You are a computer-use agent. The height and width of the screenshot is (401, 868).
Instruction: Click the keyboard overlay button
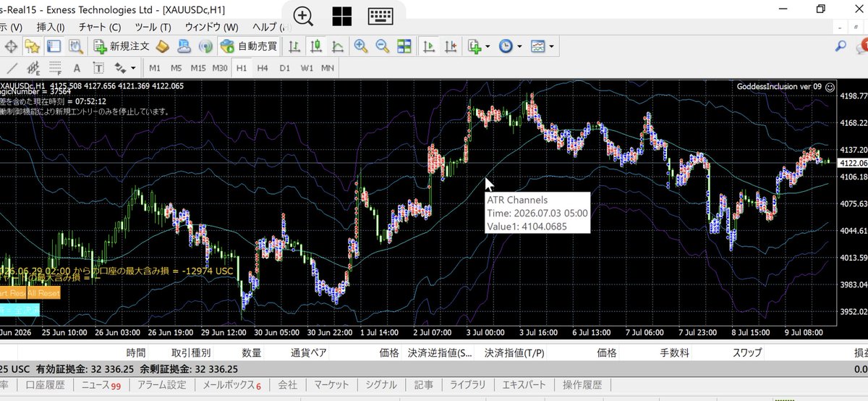[x=380, y=16]
